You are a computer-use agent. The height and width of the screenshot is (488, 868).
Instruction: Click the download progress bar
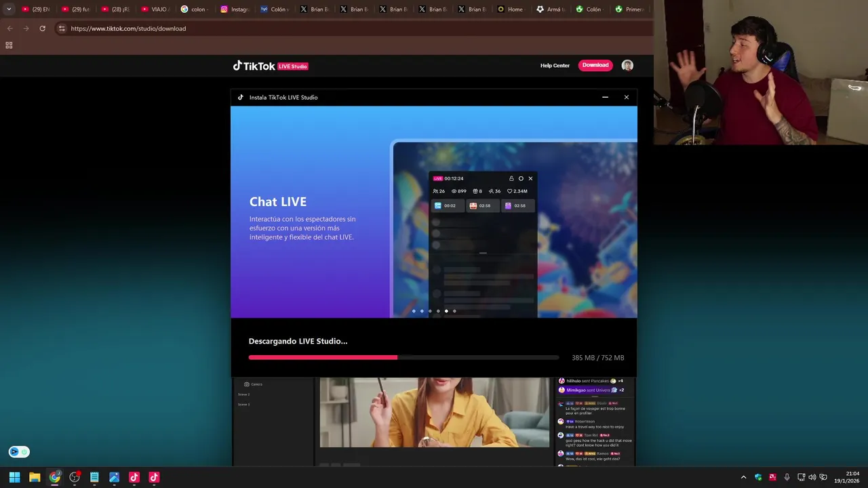(x=403, y=357)
